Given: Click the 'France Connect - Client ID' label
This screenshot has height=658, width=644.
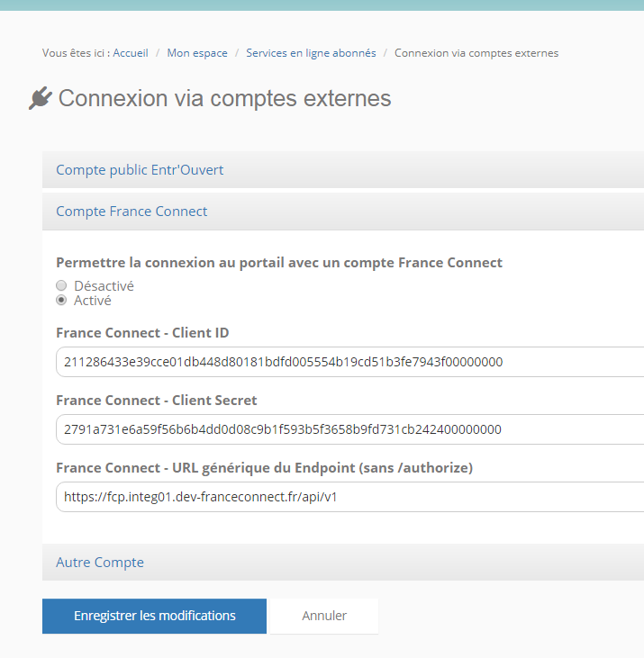Looking at the screenshot, I should click(142, 333).
